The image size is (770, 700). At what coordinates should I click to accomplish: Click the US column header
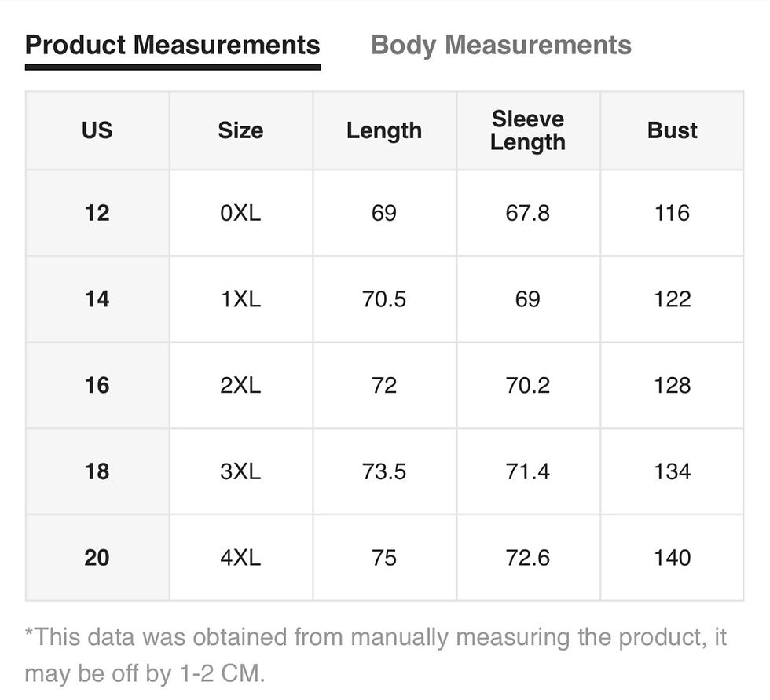(x=97, y=130)
